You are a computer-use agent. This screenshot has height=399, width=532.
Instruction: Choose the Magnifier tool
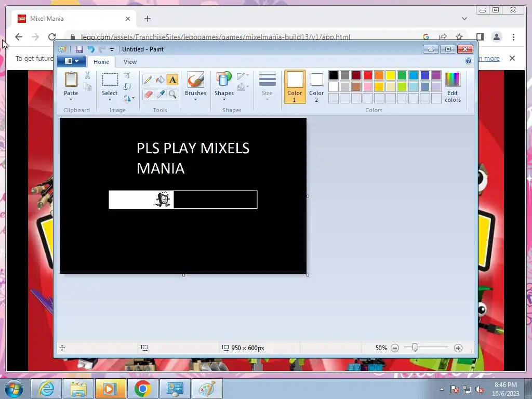pyautogui.click(x=172, y=94)
